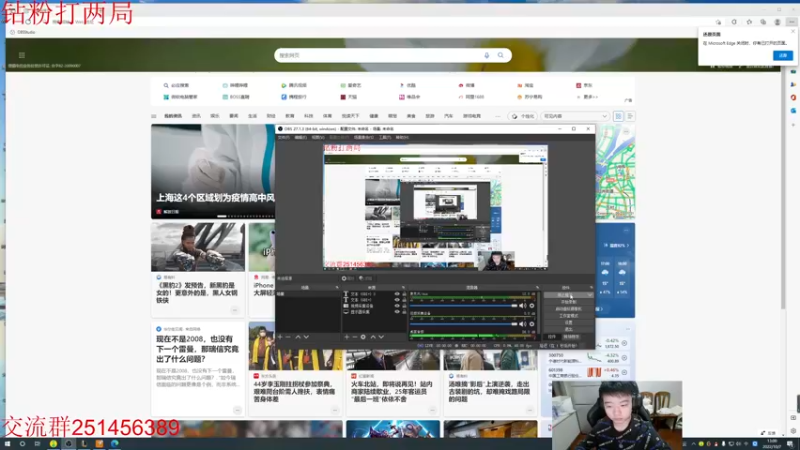Select the 体育 news feed tab
The width and height of the screenshot is (800, 450).
point(327,116)
